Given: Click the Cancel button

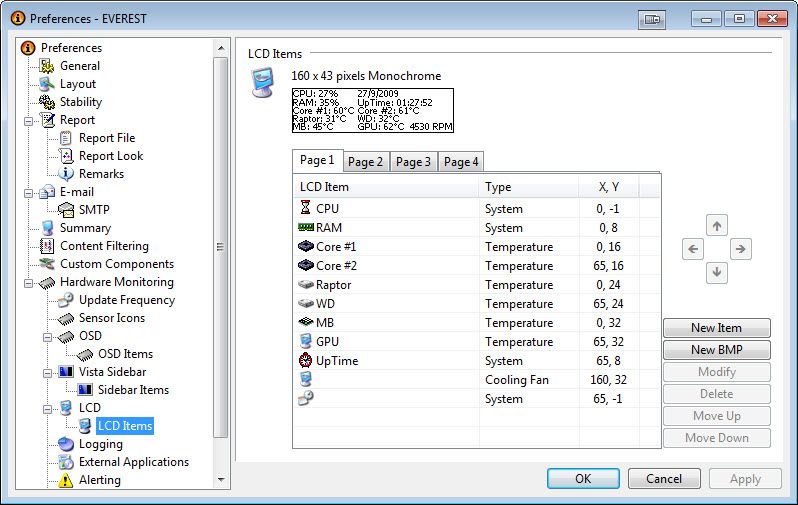Looking at the screenshot, I should pyautogui.click(x=664, y=479).
